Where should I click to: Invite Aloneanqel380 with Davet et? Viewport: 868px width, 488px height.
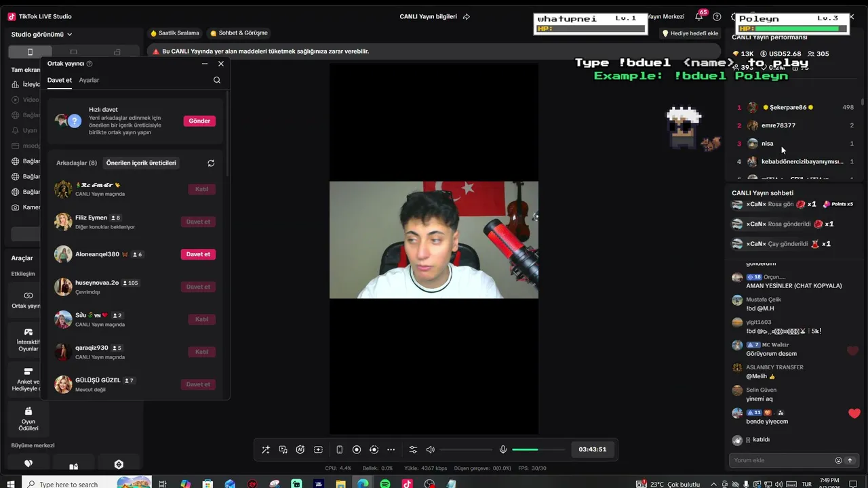coord(198,254)
